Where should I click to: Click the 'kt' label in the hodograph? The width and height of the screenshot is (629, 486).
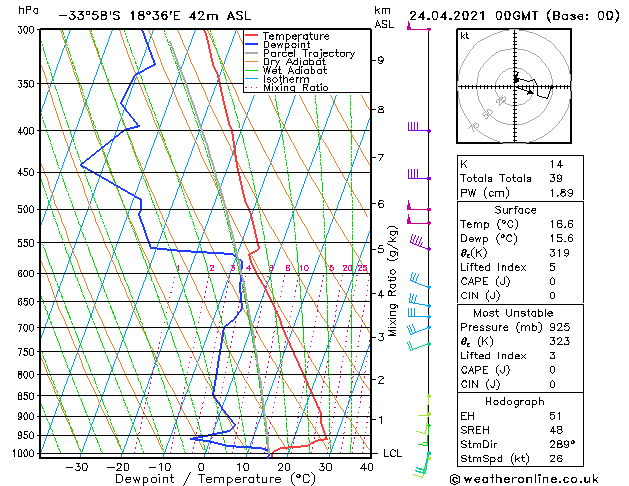[x=465, y=36]
